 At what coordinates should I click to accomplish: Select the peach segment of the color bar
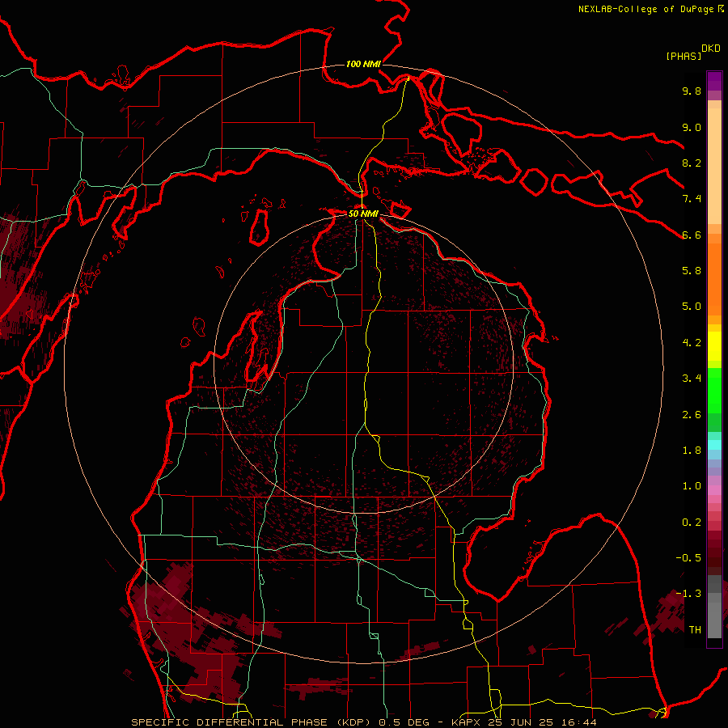(714, 166)
